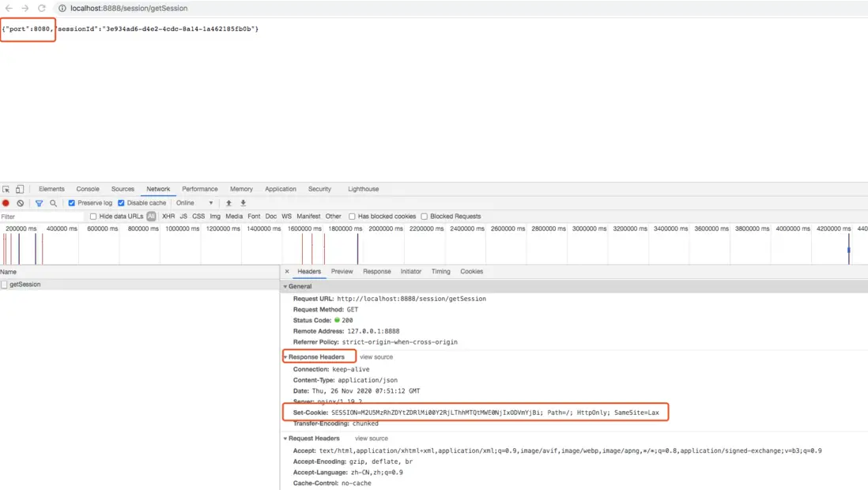Open the Memory panel tab
This screenshot has height=490, width=868.
241,189
